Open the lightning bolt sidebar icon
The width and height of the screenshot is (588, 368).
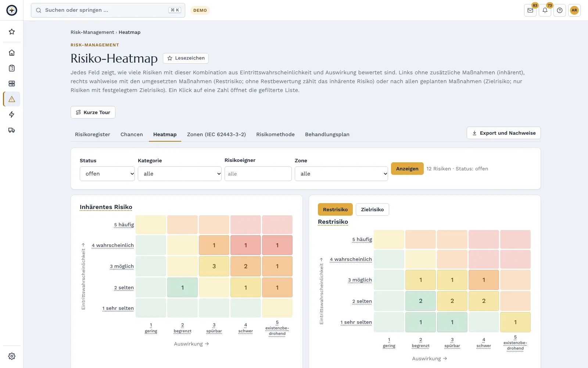(12, 114)
